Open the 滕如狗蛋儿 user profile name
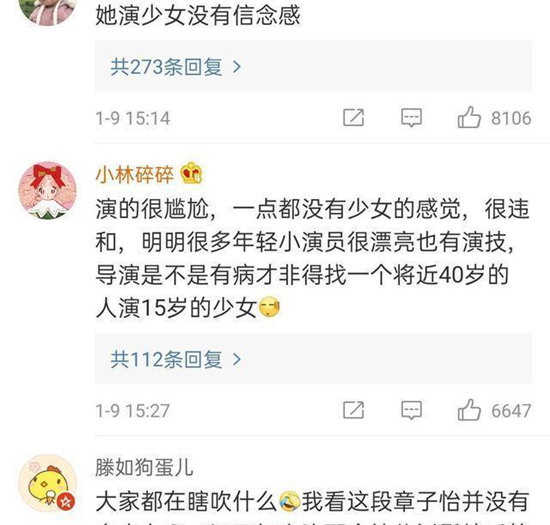Viewport: 550px width, 525px height. tap(144, 467)
